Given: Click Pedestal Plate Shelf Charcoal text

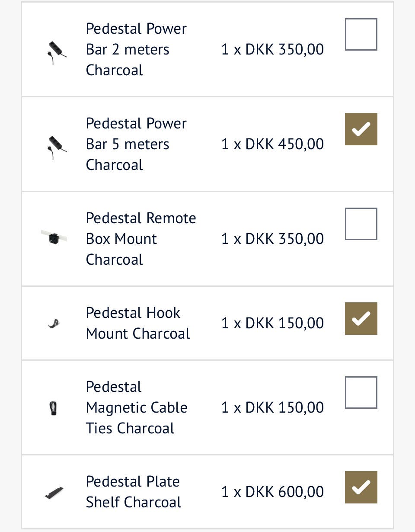Looking at the screenshot, I should (x=133, y=492).
